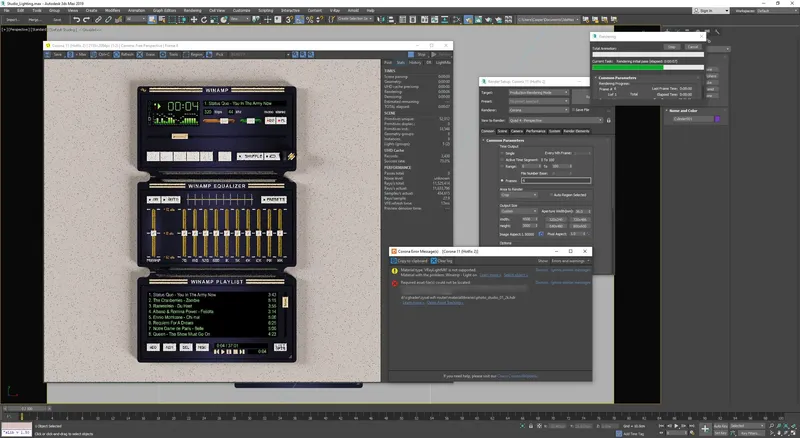This screenshot has height=438, width=800.
Task: Switch to the Performance tab in Render Setup
Action: pos(536,131)
